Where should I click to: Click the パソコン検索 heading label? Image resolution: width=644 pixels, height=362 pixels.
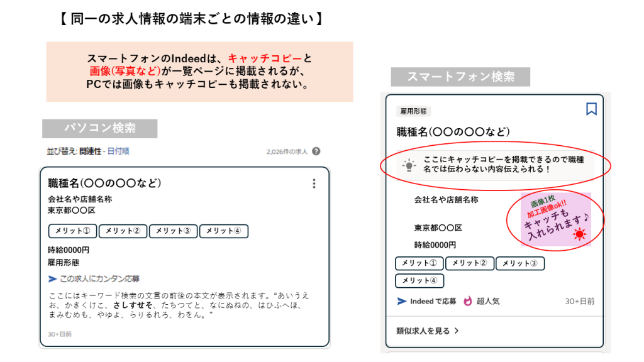(x=99, y=128)
